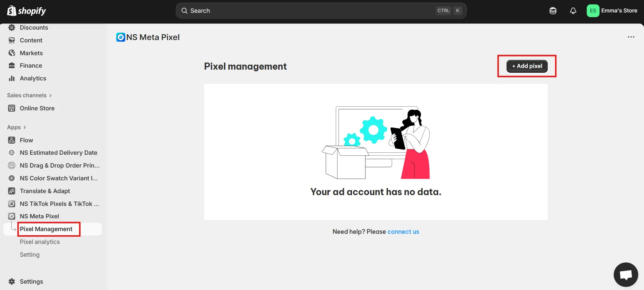Open the chat support bubble
Viewport: 644px width, 290px height.
point(625,275)
